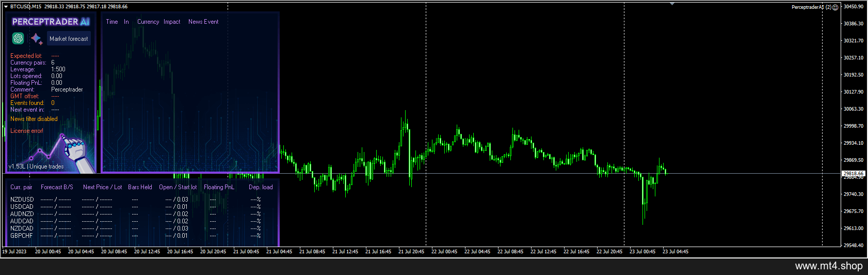Click the Impact header in news panel
Viewport: 868px width, 275px height.
coord(172,22)
